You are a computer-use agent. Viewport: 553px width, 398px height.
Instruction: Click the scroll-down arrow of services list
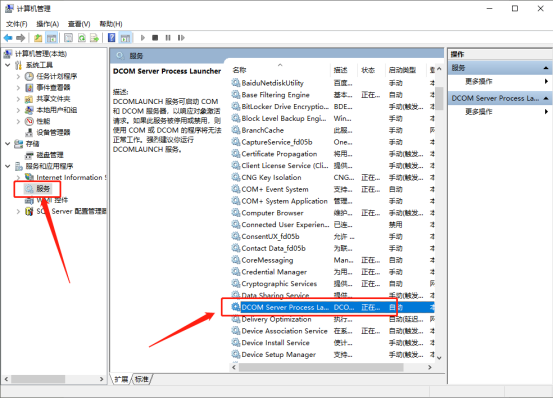click(x=439, y=358)
